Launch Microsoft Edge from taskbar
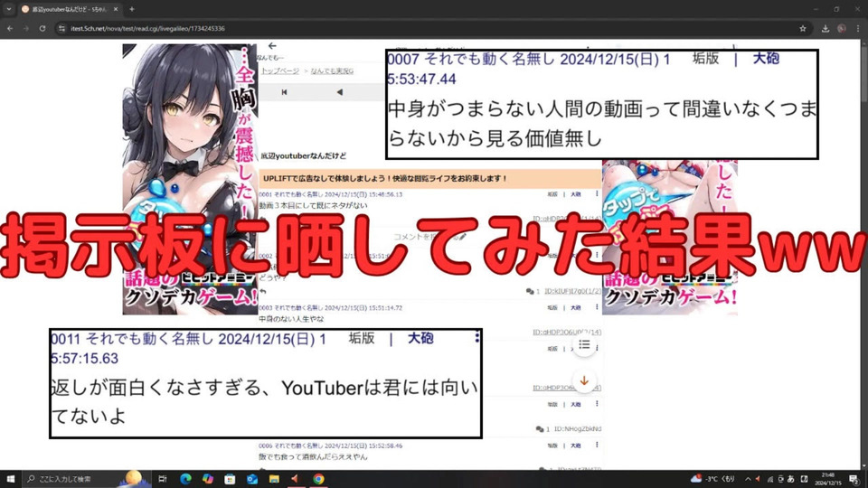The height and width of the screenshot is (488, 868). click(185, 479)
